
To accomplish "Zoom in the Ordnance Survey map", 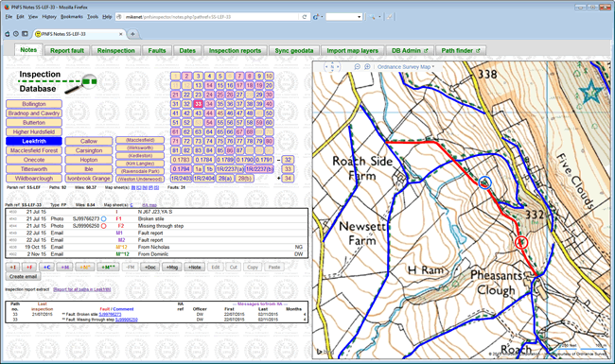I will click(367, 67).
